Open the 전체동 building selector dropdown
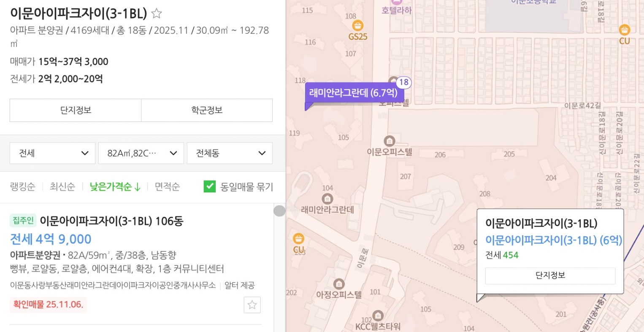 [230, 153]
